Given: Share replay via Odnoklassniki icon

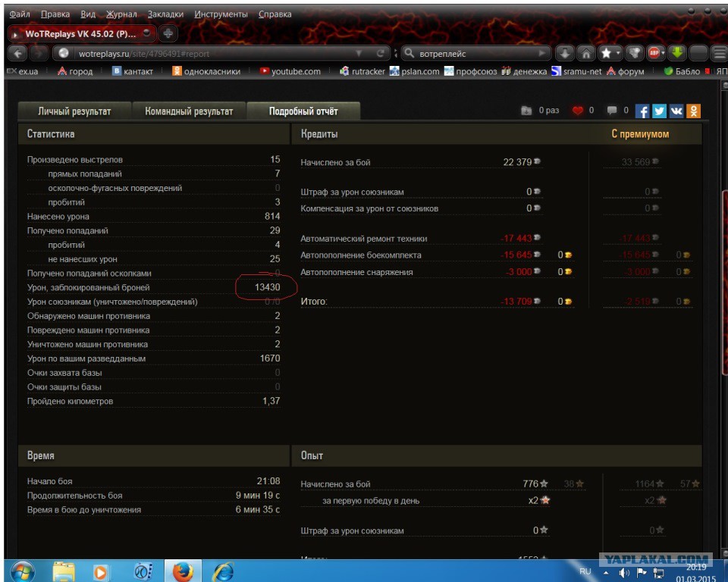Looking at the screenshot, I should click(x=693, y=111).
